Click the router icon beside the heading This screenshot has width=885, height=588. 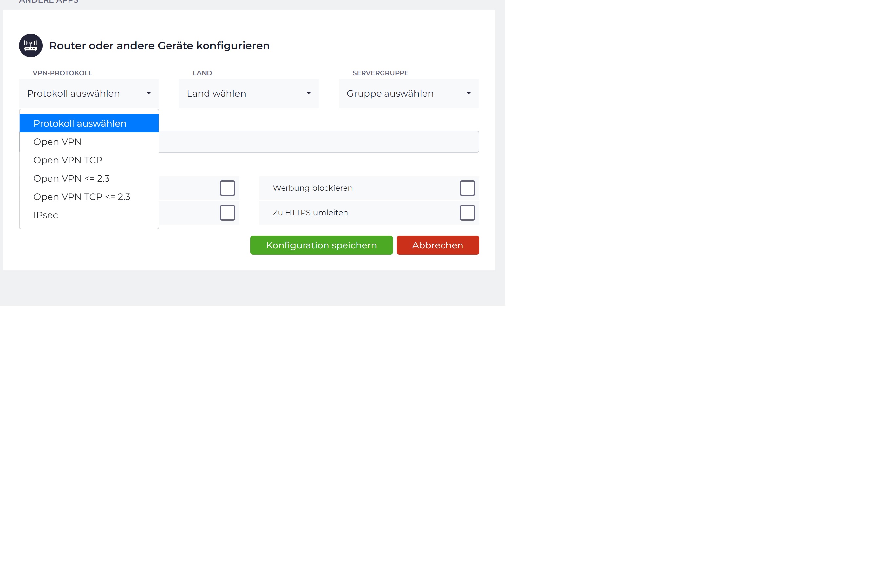pyautogui.click(x=31, y=45)
